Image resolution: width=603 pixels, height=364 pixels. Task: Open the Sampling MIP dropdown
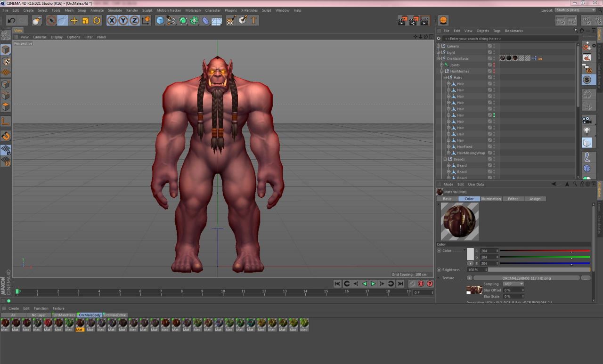coord(513,284)
